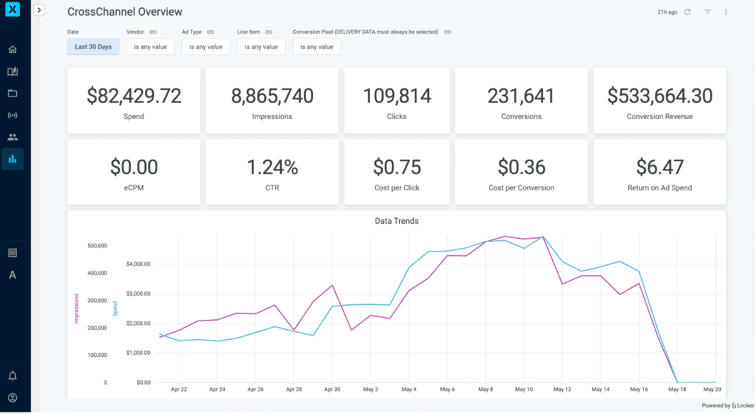The height and width of the screenshot is (414, 755).
Task: Open the Conversion Pixel 'is any value' filter
Action: coord(317,47)
